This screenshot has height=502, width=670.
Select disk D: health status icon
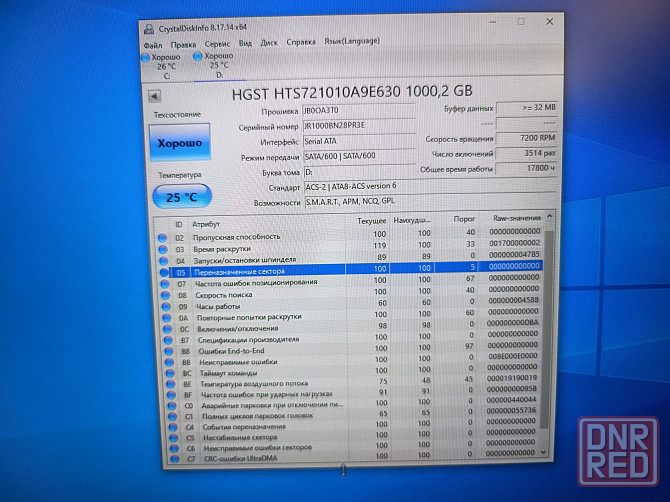click(198, 59)
